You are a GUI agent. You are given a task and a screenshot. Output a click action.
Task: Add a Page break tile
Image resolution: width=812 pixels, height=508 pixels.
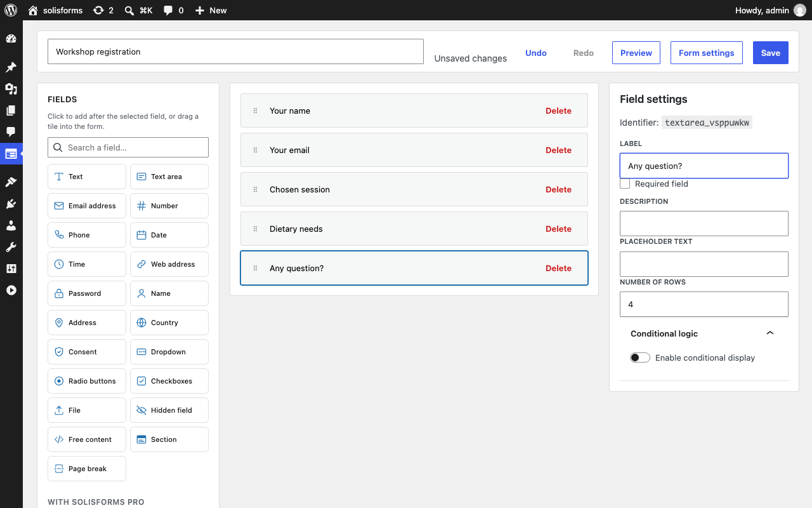[x=87, y=469]
